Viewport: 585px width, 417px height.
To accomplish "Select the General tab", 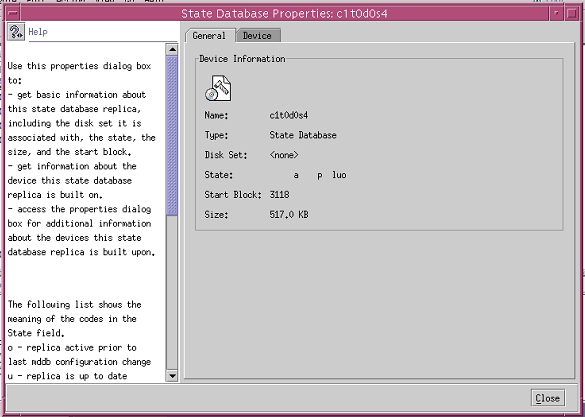I will click(x=209, y=36).
